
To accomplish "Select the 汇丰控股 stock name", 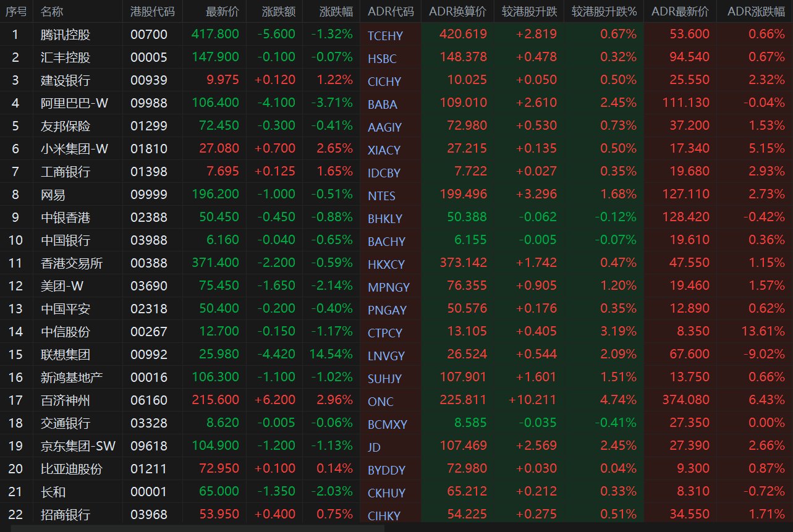I will [x=66, y=57].
